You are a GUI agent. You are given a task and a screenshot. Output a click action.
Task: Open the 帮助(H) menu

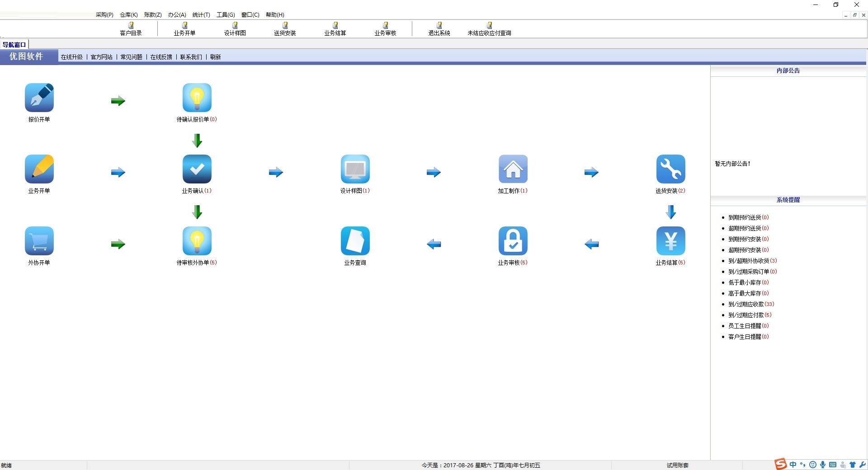(x=275, y=15)
